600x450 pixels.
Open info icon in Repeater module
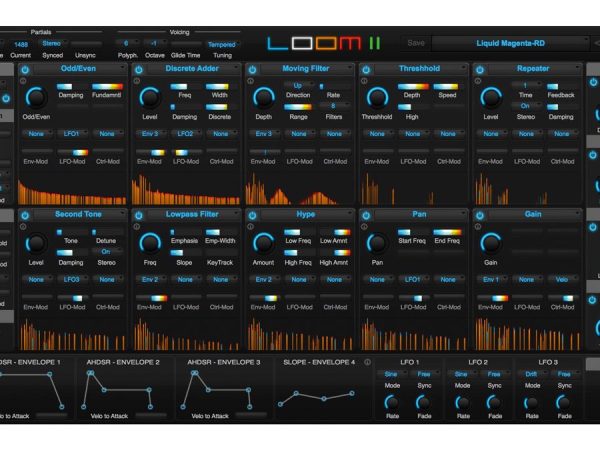pos(478,81)
